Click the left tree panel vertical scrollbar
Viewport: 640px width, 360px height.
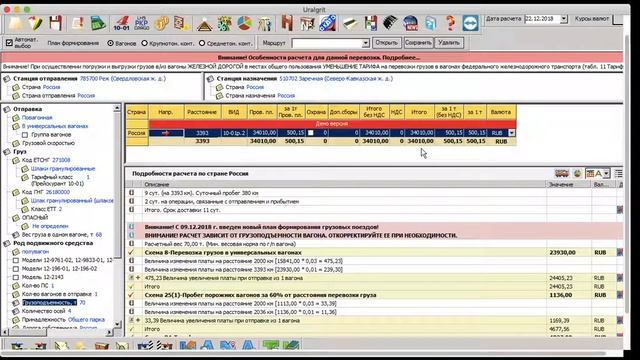[117, 216]
